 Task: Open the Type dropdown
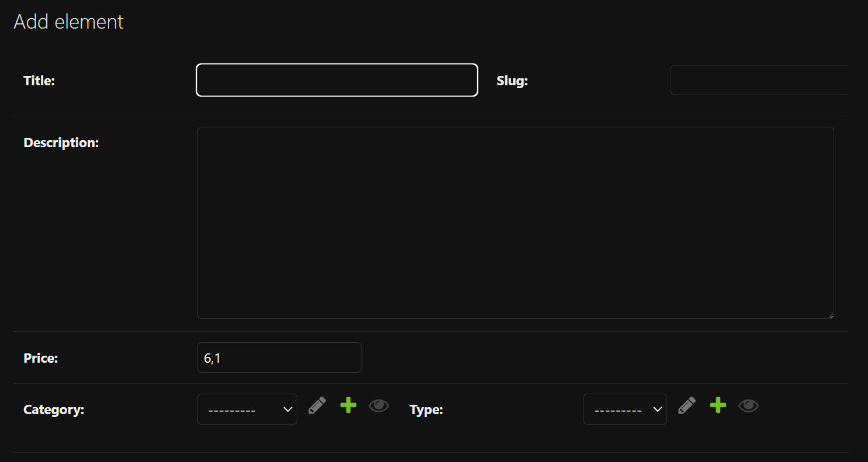(625, 409)
